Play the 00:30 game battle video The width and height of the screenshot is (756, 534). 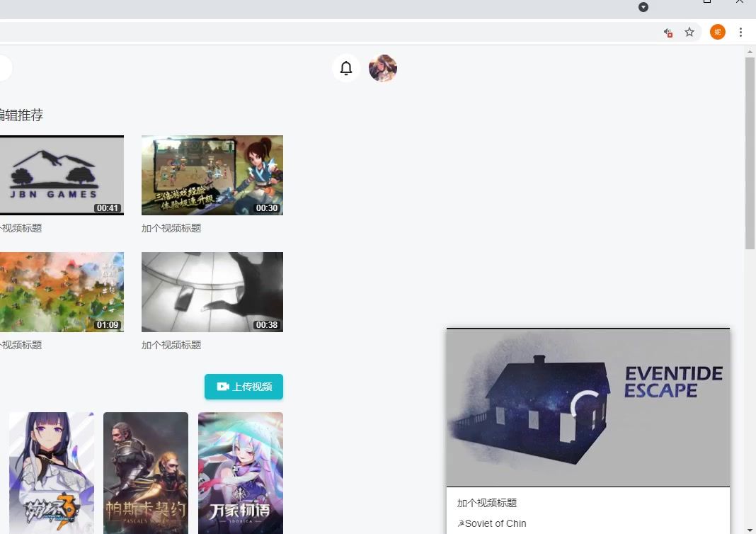(212, 175)
